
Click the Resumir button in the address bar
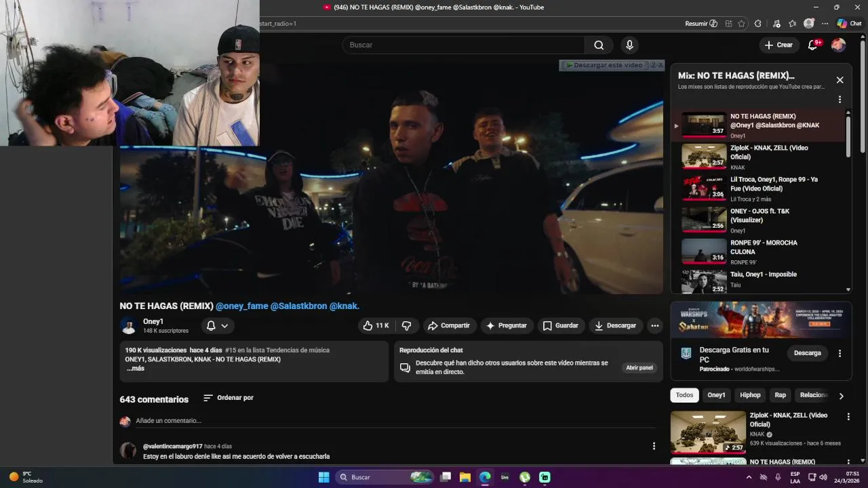tap(701, 24)
